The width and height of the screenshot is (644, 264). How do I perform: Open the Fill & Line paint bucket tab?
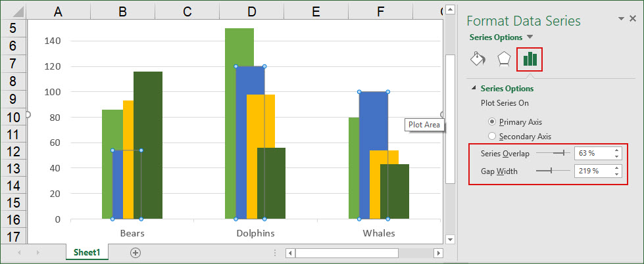tap(478, 59)
